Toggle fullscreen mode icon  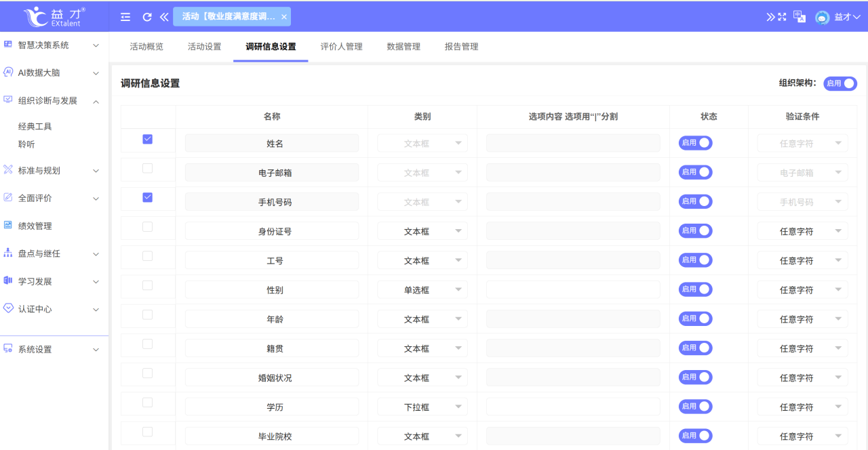(782, 17)
